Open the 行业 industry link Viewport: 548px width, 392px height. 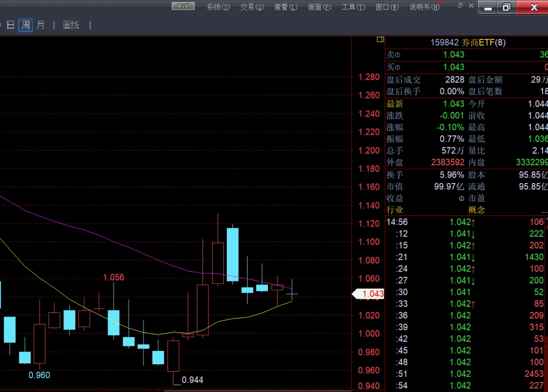[395, 210]
